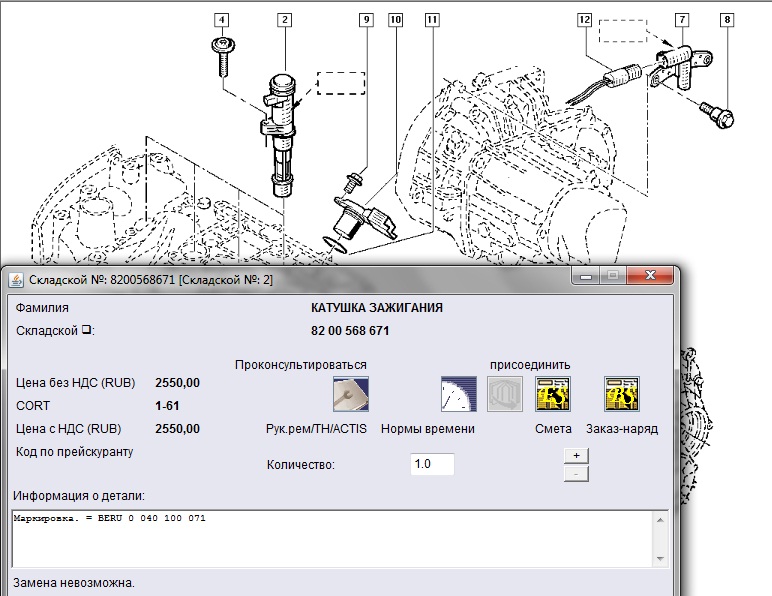Click inside the part information text area
This screenshot has height=596, width=772.
pyautogui.click(x=330, y=538)
